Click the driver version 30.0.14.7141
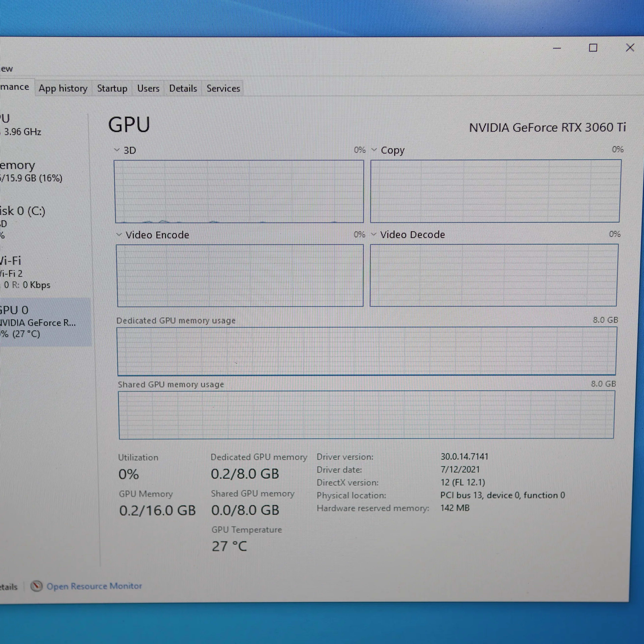Viewport: 644px width, 644px height. 464,457
